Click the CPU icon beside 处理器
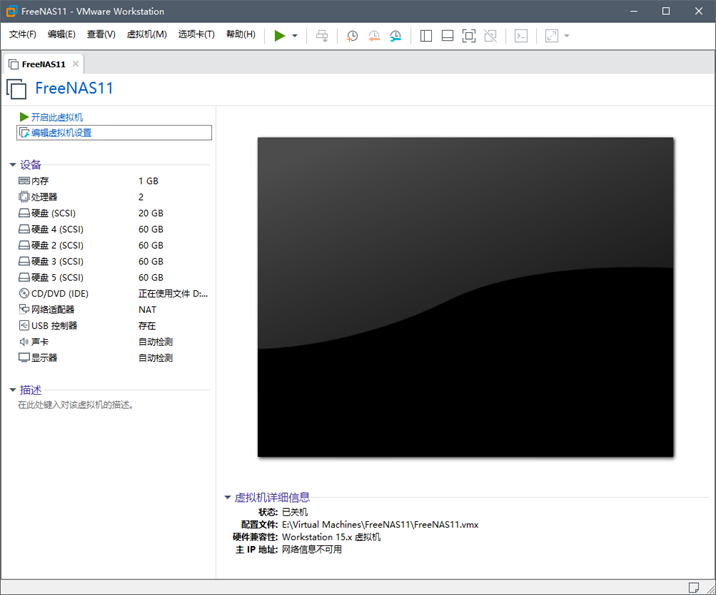Screen dimensions: 716x595 [24, 197]
